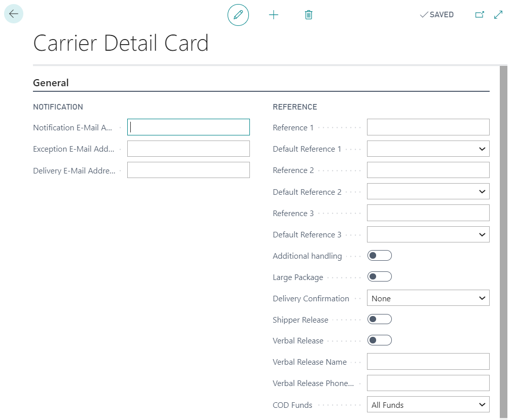Collapse the General section header
The width and height of the screenshot is (514, 420).
[x=51, y=83]
